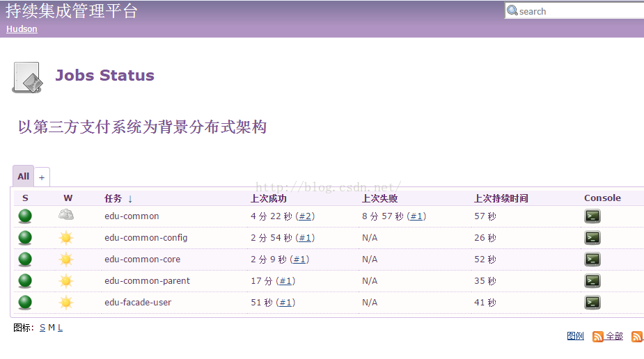Image resolution: width=644 pixels, height=359 pixels.
Task: Open the edu-common-core job
Action: 142,260
